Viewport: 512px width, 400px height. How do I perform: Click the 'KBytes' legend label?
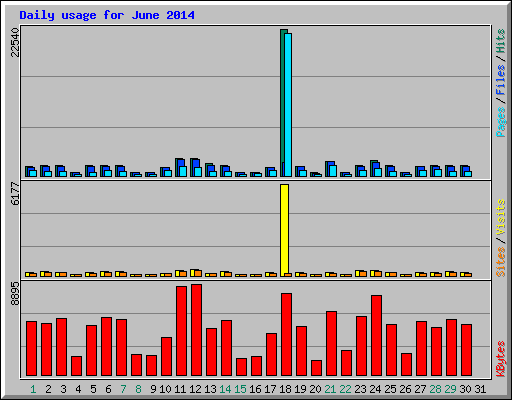[x=501, y=359]
